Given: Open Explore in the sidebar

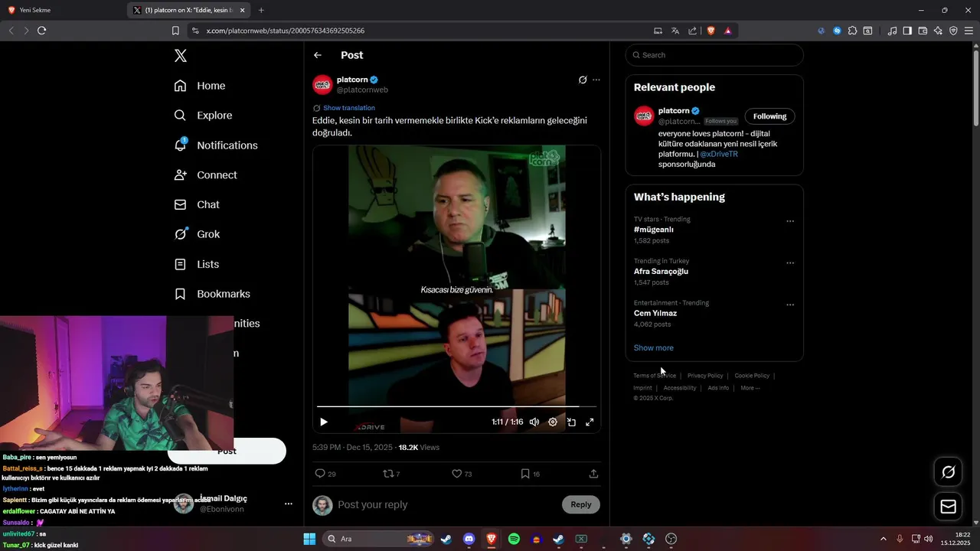Looking at the screenshot, I should [203, 116].
